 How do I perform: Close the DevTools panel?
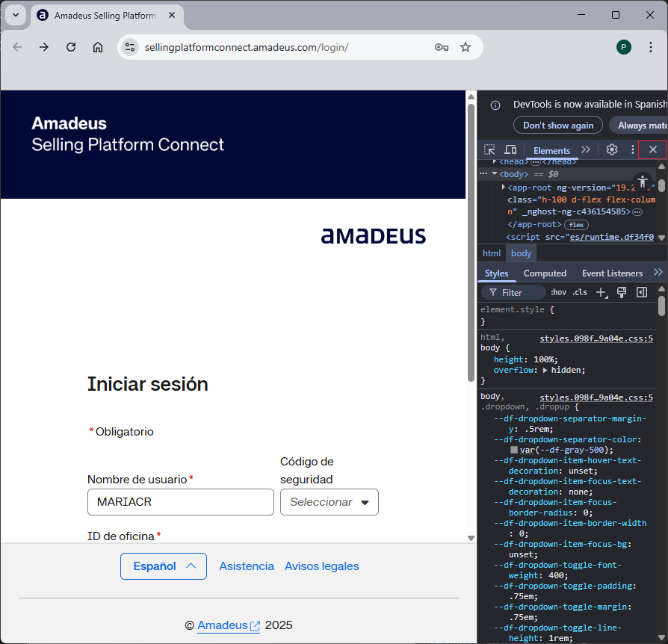[652, 150]
